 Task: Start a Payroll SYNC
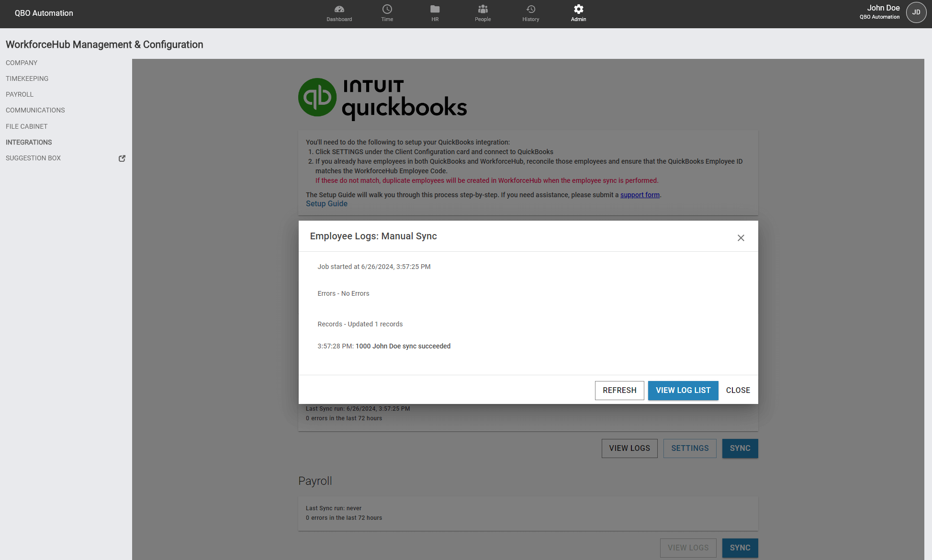[x=740, y=548]
